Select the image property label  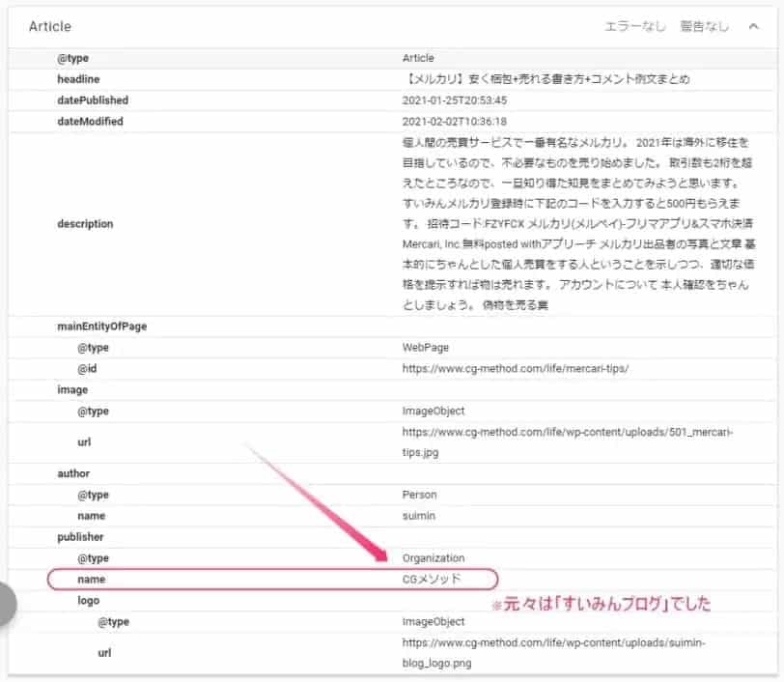pyautogui.click(x=72, y=390)
